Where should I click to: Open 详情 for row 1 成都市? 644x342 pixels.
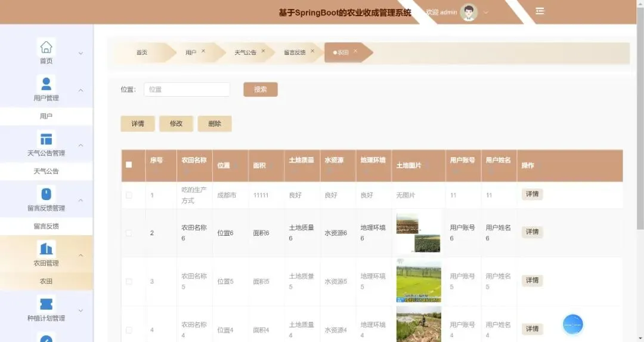pos(532,194)
